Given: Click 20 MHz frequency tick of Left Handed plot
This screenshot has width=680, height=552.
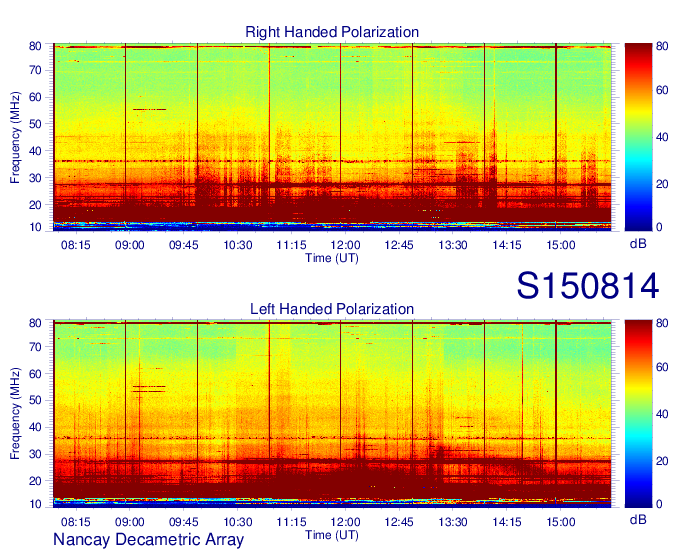Looking at the screenshot, I should 35,481.
